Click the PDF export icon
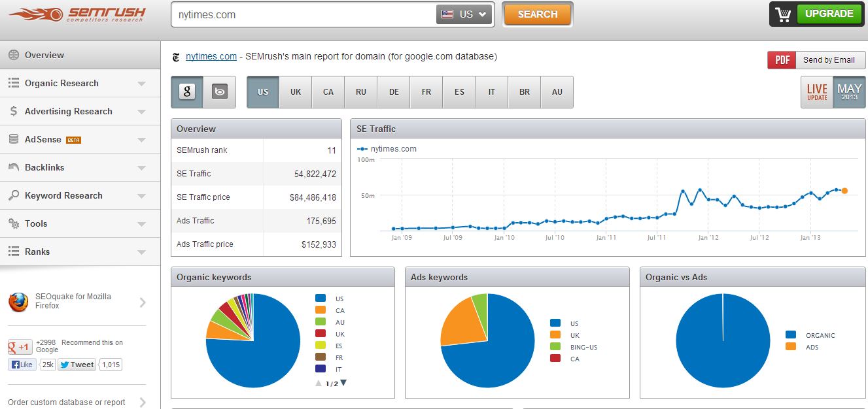Image resolution: width=868 pixels, height=409 pixels. [782, 60]
